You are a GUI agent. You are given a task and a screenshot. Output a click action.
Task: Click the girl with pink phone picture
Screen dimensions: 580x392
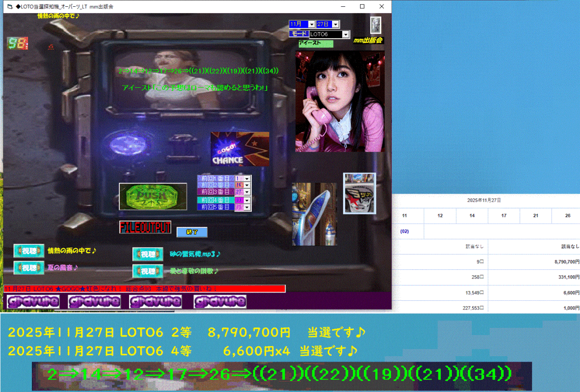[340, 101]
